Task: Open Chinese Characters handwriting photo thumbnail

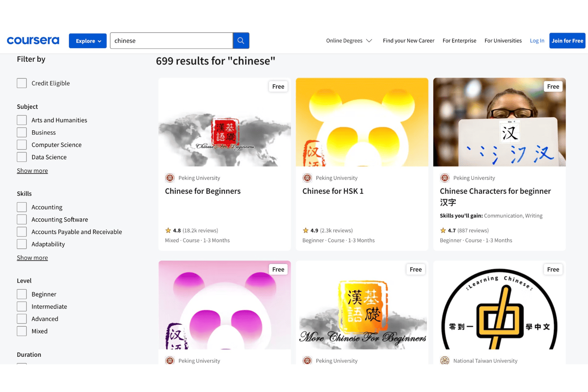Action: pos(499,122)
